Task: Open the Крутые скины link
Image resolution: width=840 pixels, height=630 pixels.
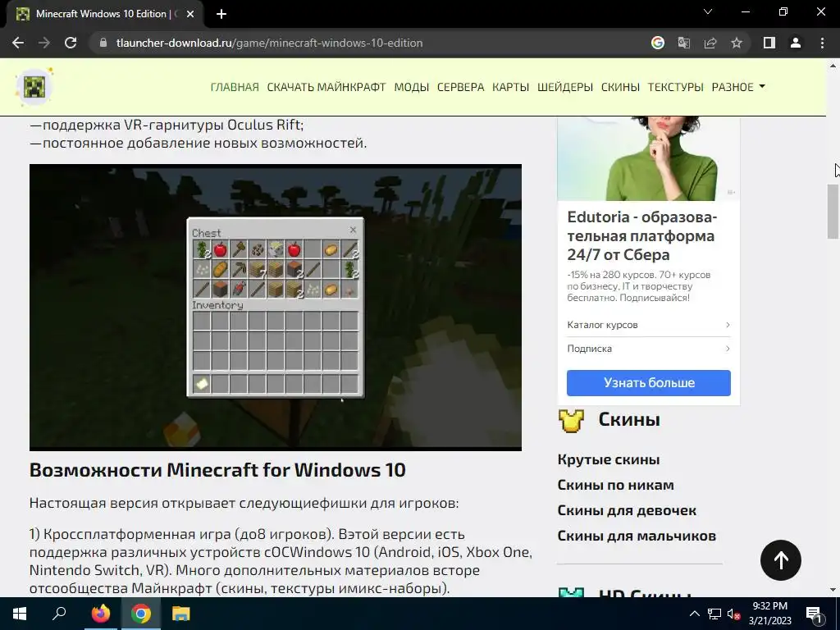Action: [609, 459]
